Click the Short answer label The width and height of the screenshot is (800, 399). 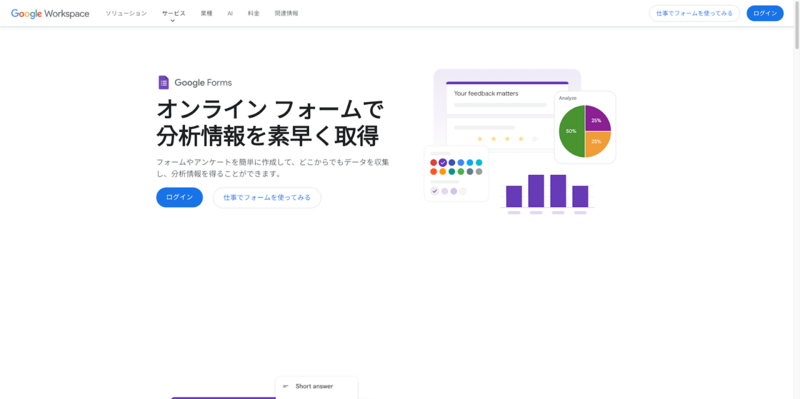tap(314, 386)
